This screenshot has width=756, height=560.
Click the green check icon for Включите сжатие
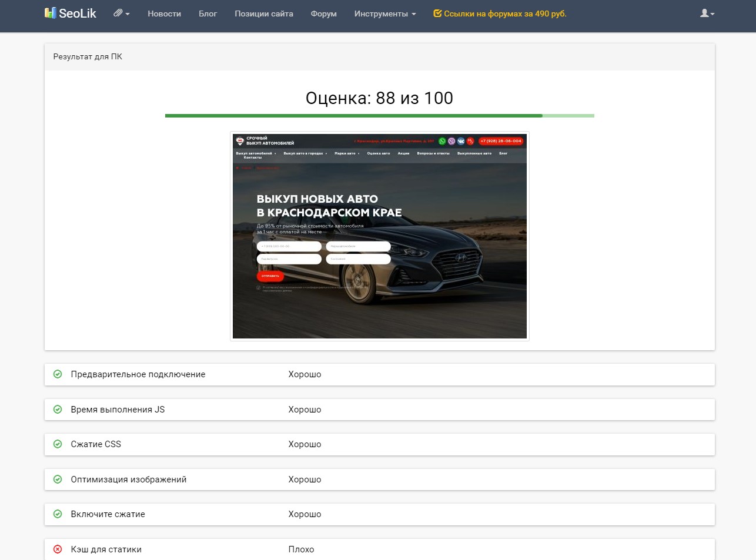pos(58,514)
